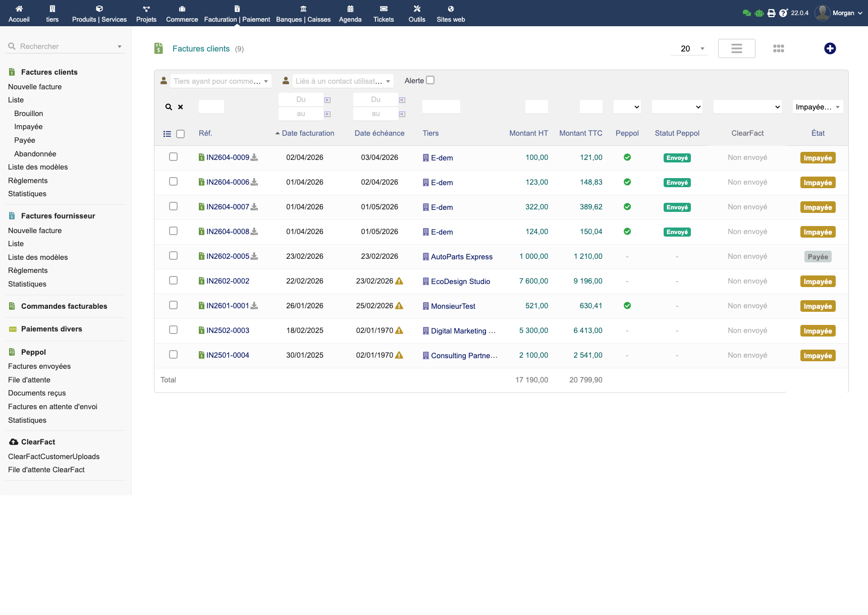Expand the rows-per-page dropdown showing 20
The height and width of the screenshot is (615, 868).
689,48
